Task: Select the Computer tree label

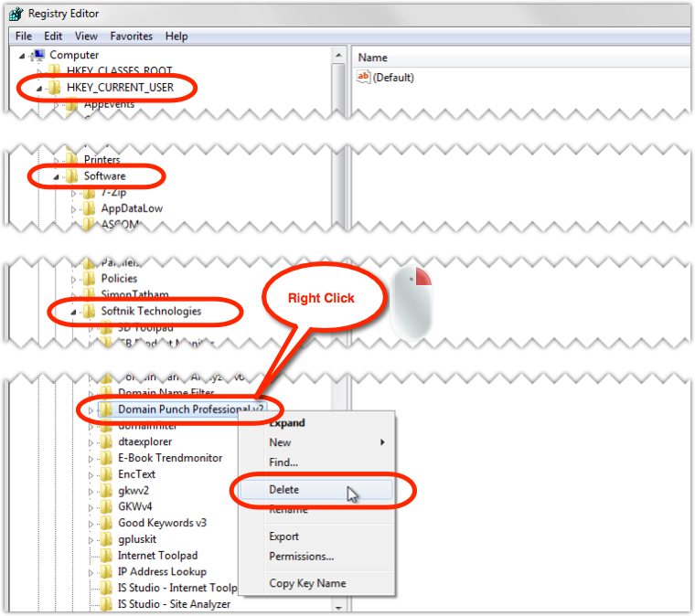Action: [74, 55]
